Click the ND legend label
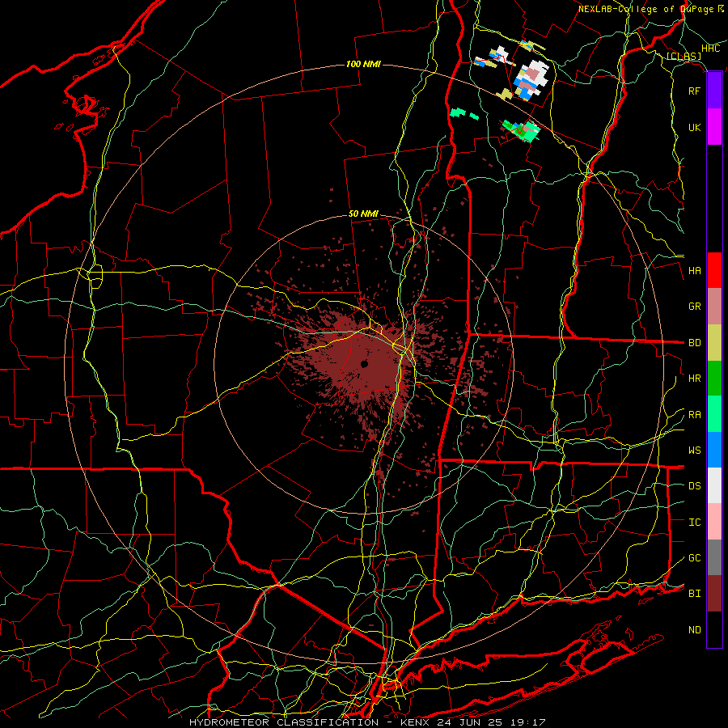Image resolution: width=728 pixels, height=728 pixels. tap(694, 630)
